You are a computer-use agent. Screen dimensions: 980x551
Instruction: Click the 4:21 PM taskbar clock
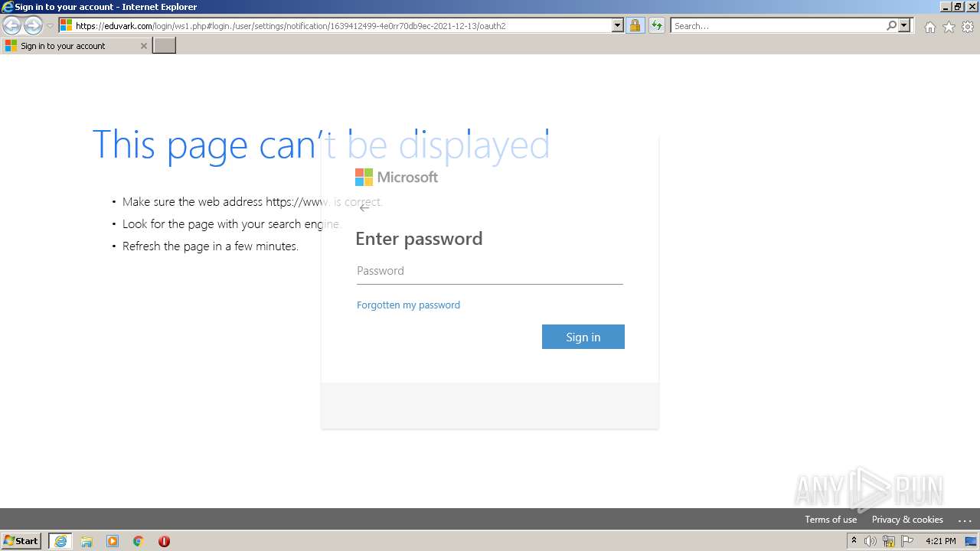tap(941, 541)
